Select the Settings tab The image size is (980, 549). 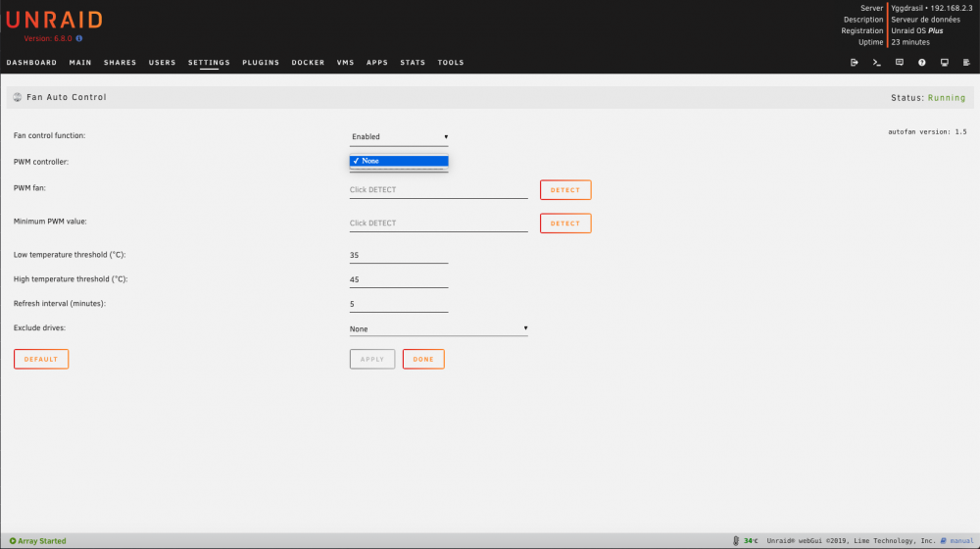(209, 63)
